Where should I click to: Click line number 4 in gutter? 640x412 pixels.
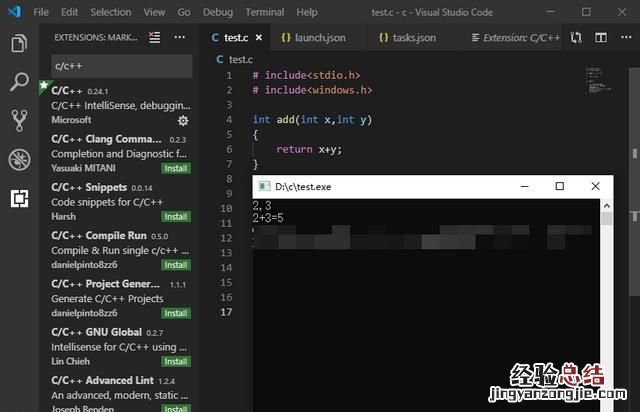coord(229,120)
